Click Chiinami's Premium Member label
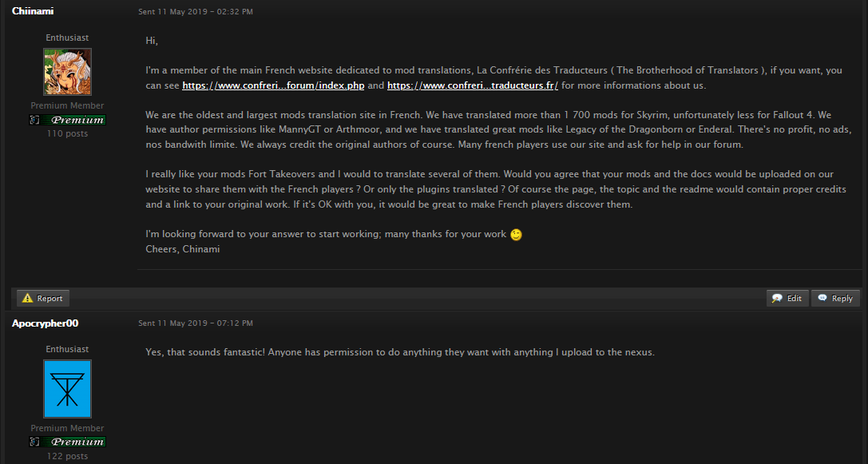868x464 pixels. [68, 105]
